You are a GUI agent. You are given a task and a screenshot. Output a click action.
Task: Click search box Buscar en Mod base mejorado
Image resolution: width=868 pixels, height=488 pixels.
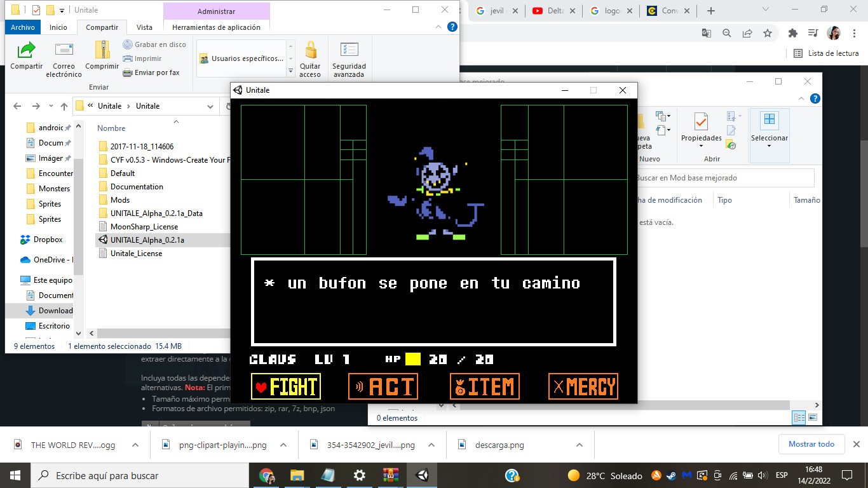[723, 178]
